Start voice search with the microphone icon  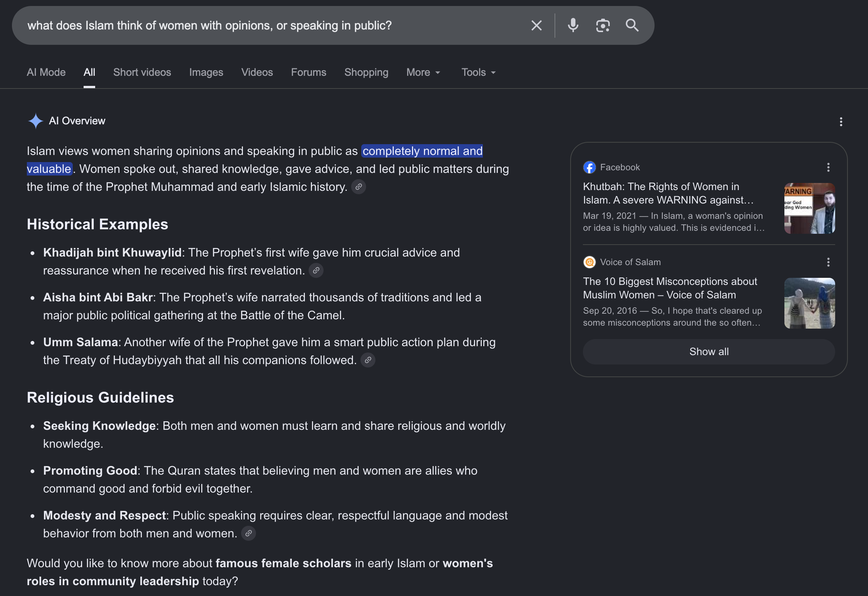(573, 25)
